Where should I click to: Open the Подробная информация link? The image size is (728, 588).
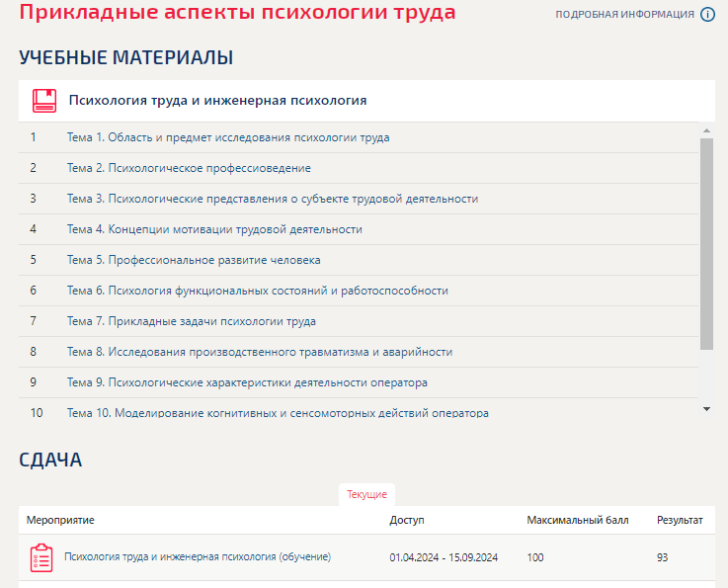624,15
